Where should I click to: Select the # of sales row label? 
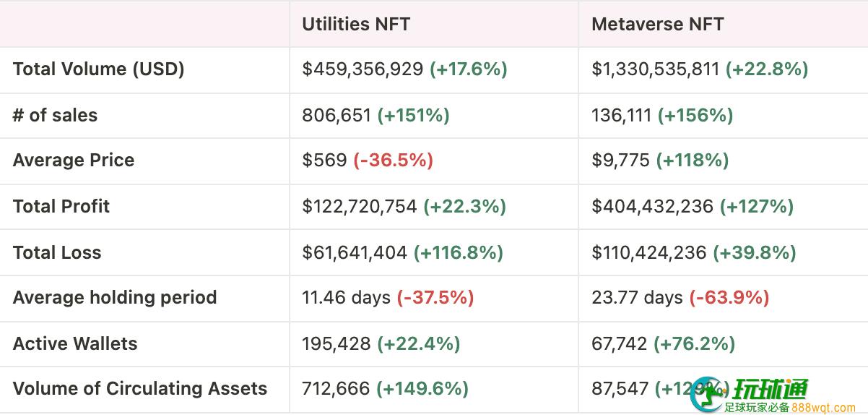coord(55,115)
